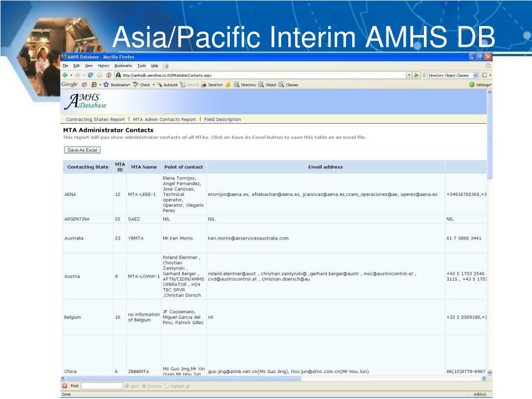This screenshot has height=399, width=532.
Task: Click the Find Next arrow icon
Action: pos(127,386)
